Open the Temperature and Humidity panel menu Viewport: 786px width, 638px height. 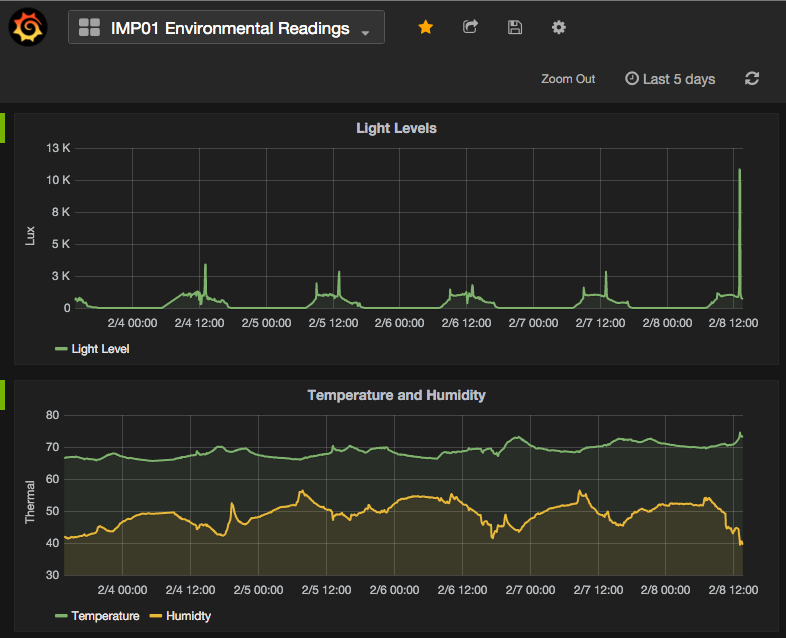point(396,395)
